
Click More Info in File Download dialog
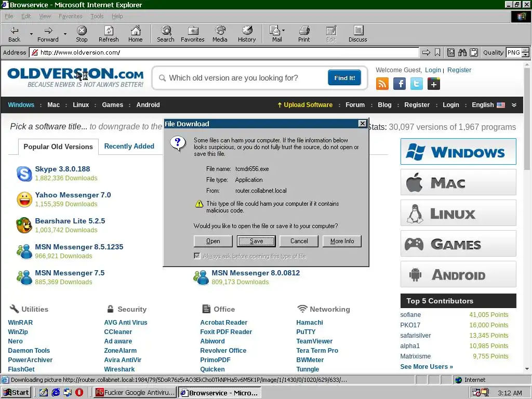click(342, 241)
